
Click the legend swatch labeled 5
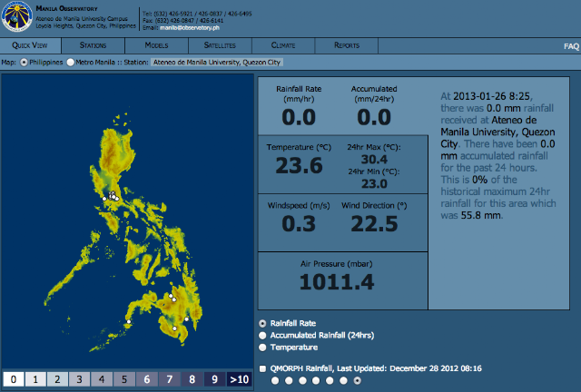[x=124, y=379]
